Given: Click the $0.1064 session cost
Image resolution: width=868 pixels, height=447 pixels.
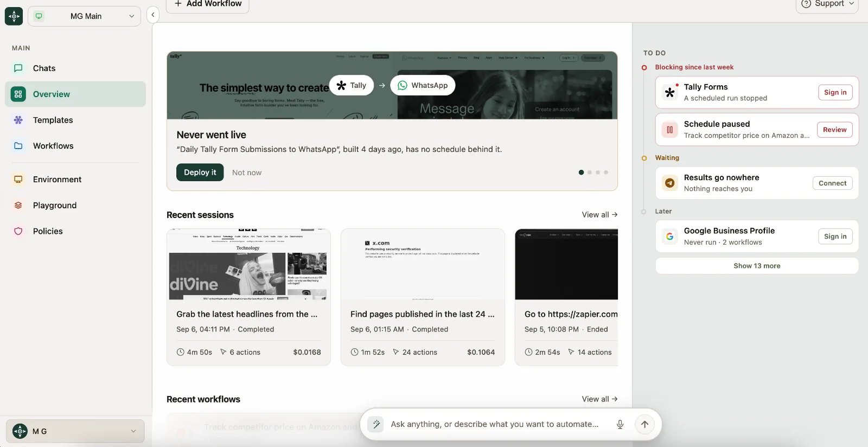Looking at the screenshot, I should (x=481, y=352).
